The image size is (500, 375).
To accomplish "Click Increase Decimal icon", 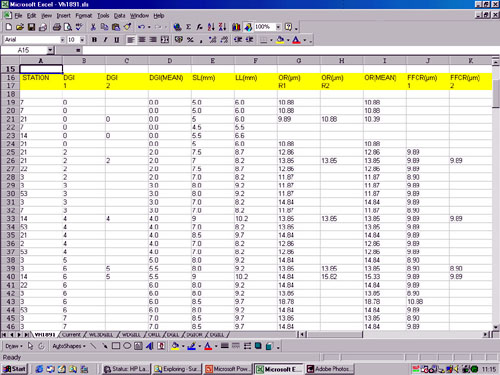I will (x=213, y=40).
